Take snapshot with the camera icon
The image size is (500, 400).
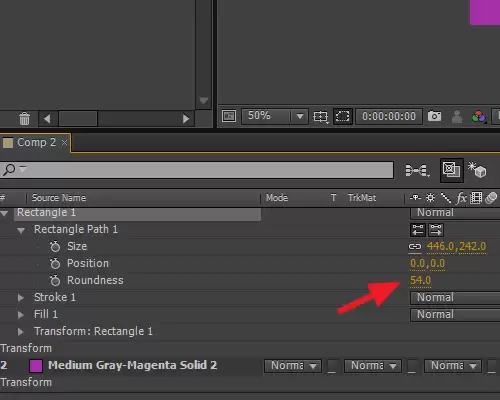[434, 116]
